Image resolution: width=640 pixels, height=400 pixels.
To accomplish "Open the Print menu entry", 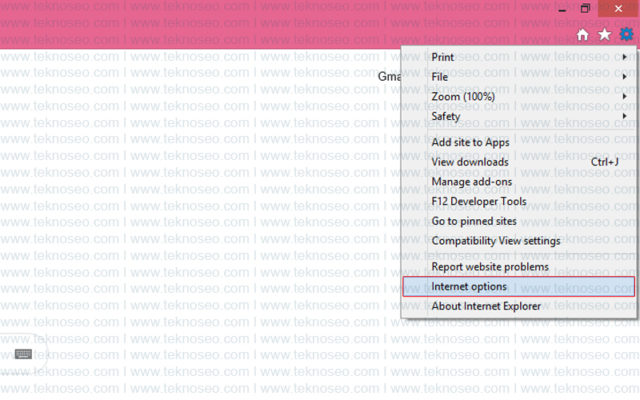I will (518, 57).
